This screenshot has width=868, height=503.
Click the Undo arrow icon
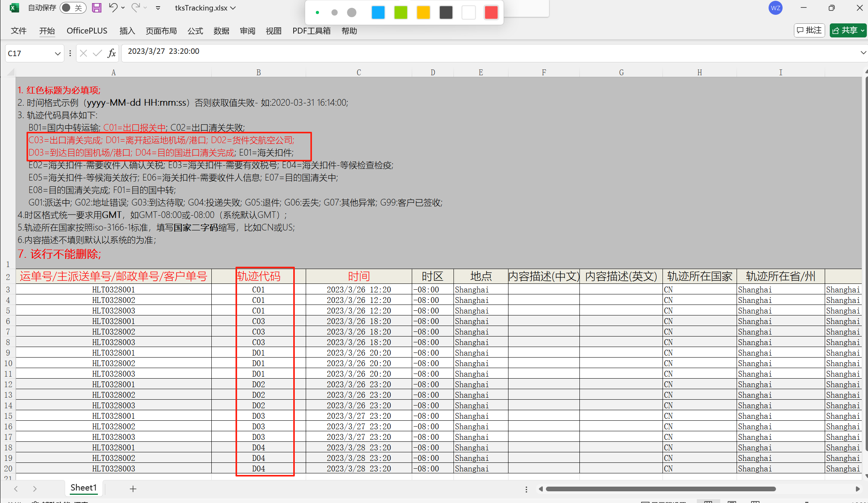113,8
